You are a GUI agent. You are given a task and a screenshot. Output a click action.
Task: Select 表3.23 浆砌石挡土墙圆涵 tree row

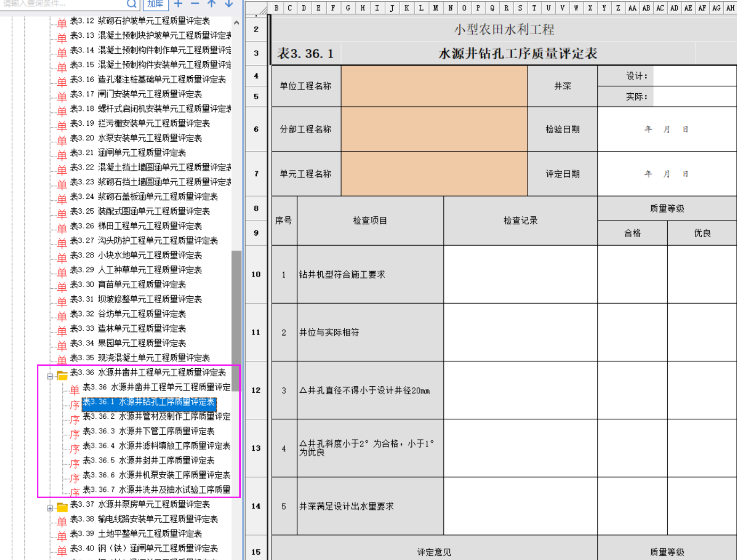click(x=150, y=182)
